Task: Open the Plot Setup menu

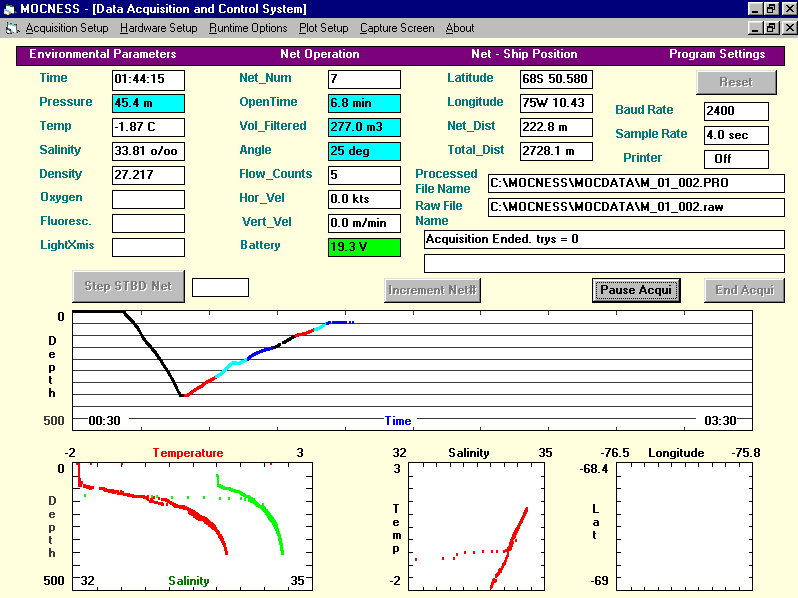Action: click(324, 28)
